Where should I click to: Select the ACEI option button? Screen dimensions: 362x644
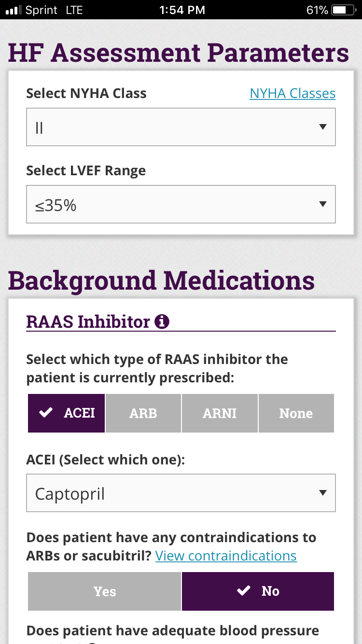click(67, 413)
